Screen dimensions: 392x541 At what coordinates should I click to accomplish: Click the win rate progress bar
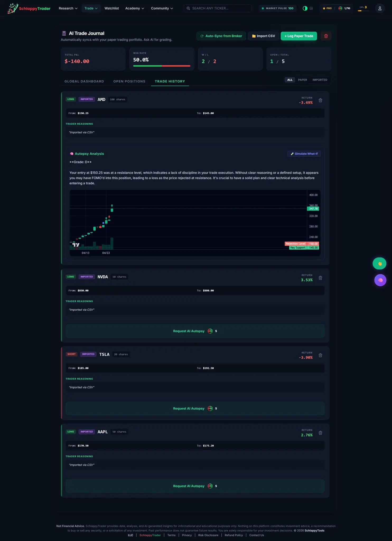[x=162, y=66]
